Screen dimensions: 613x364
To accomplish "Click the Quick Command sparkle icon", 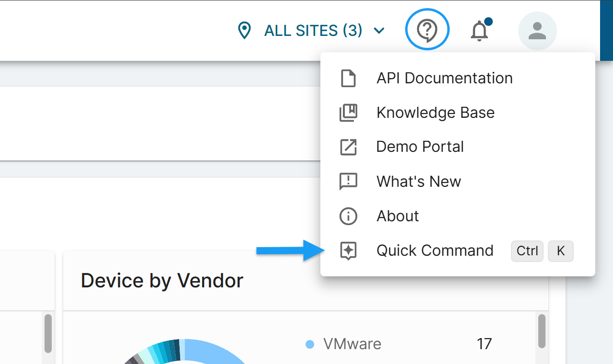I will pos(348,250).
